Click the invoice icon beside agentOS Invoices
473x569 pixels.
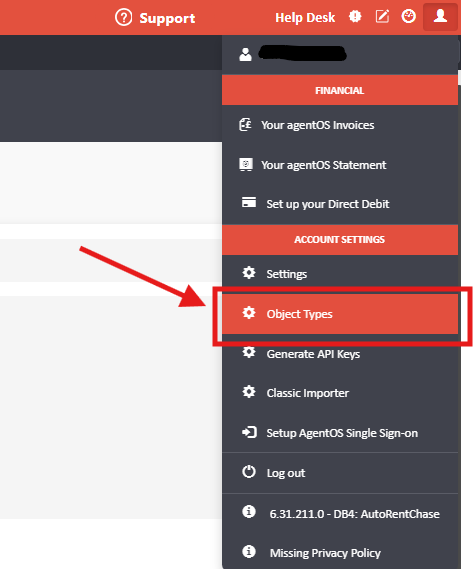coord(245,124)
